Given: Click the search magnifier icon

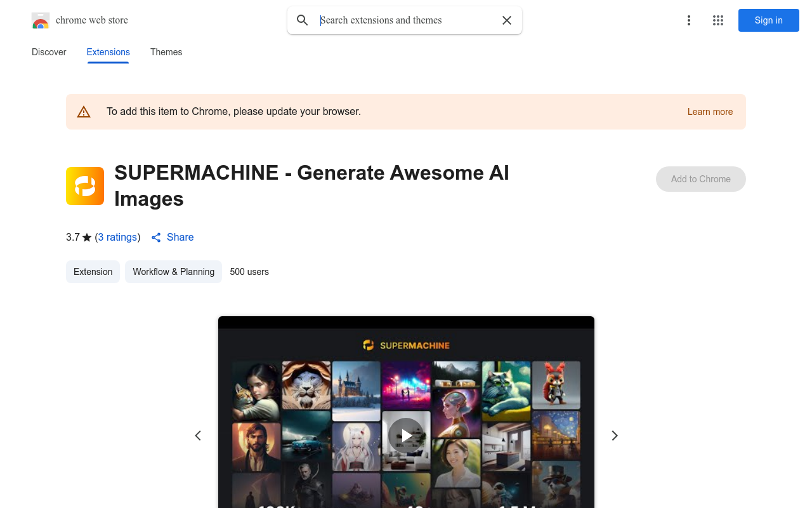Looking at the screenshot, I should [303, 20].
